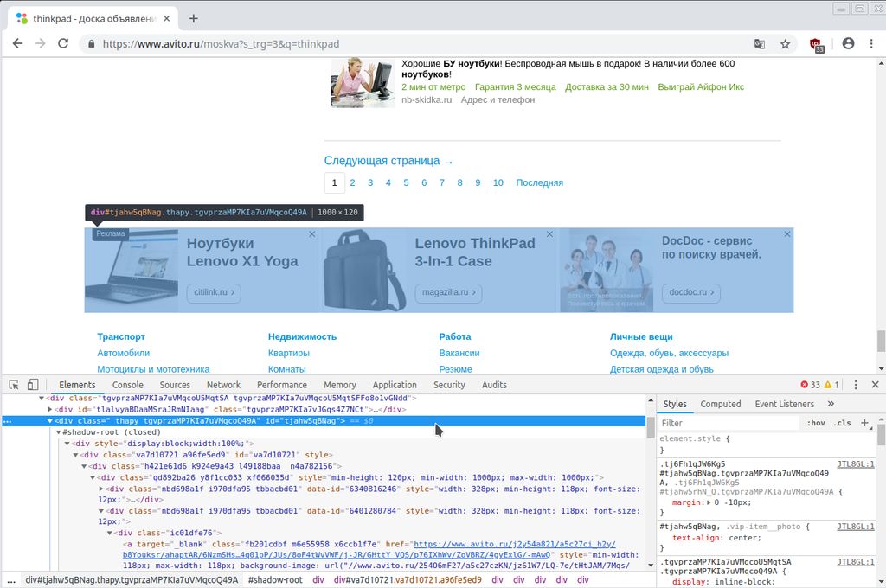Add new style rule plus icon
The height and width of the screenshot is (588, 886).
[864, 423]
